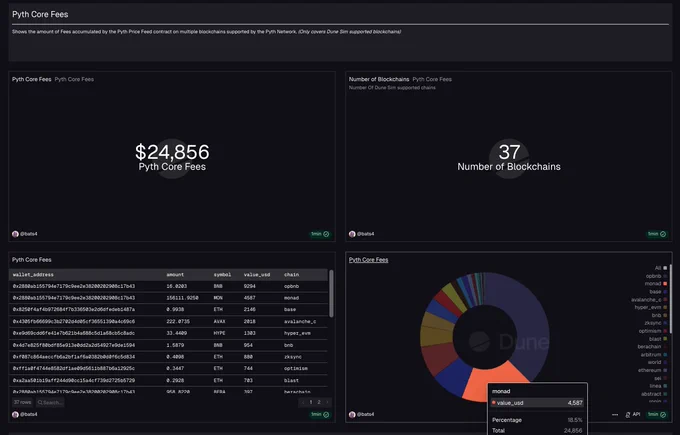Viewport: 680px width, 435px height.
Task: Click the 954 value_usd cell
Action: click(248, 345)
